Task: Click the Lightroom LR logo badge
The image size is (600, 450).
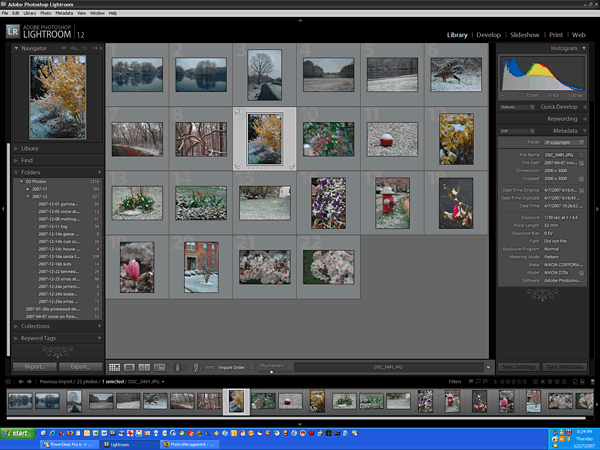Action: click(13, 31)
